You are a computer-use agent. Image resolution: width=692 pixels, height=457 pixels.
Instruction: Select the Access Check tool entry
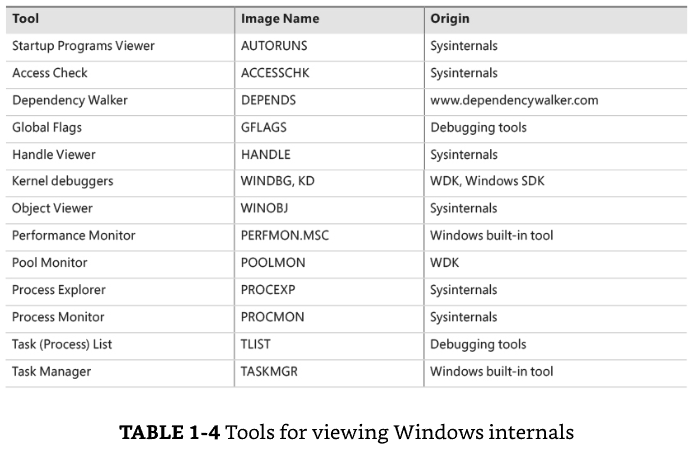pos(50,73)
